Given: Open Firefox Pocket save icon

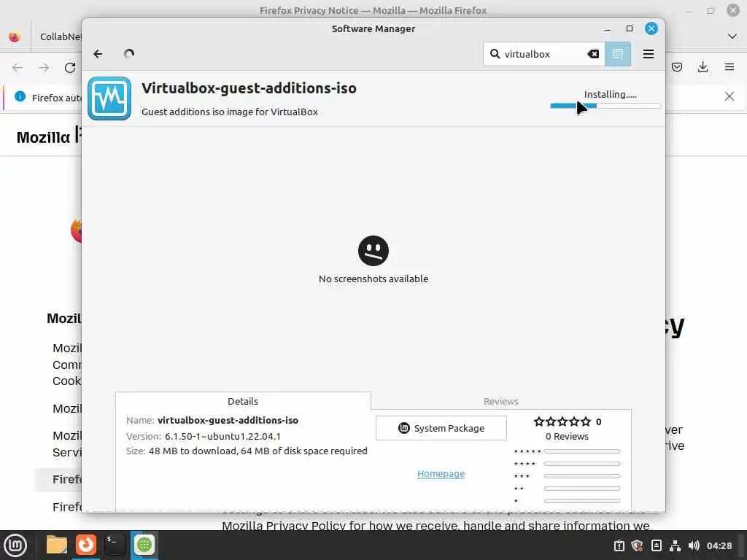Looking at the screenshot, I should pyautogui.click(x=677, y=67).
